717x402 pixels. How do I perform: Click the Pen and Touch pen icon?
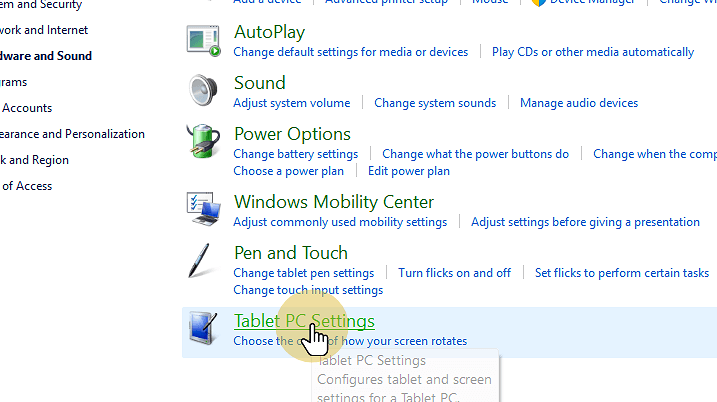(199, 260)
